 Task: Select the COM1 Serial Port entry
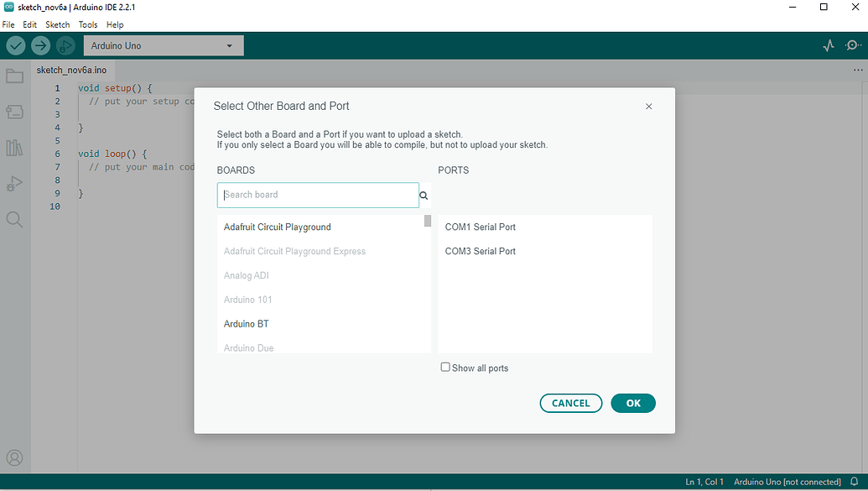(x=480, y=227)
